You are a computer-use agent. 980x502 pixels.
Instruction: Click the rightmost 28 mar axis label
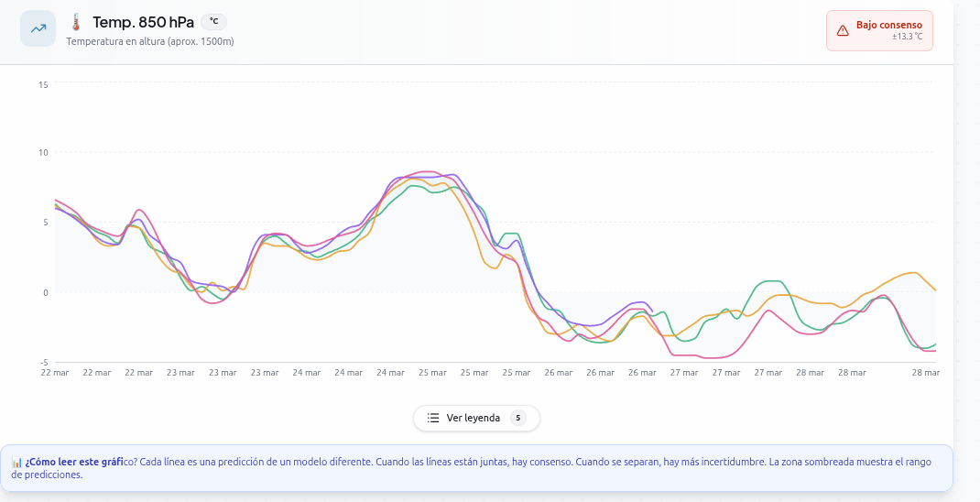[925, 373]
